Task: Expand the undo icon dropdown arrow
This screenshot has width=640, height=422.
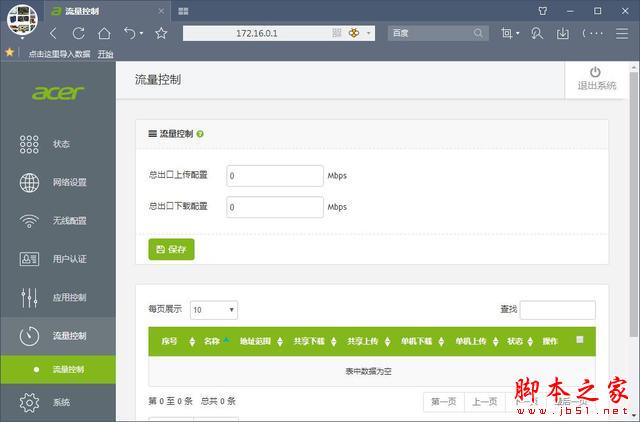Action: tap(141, 33)
